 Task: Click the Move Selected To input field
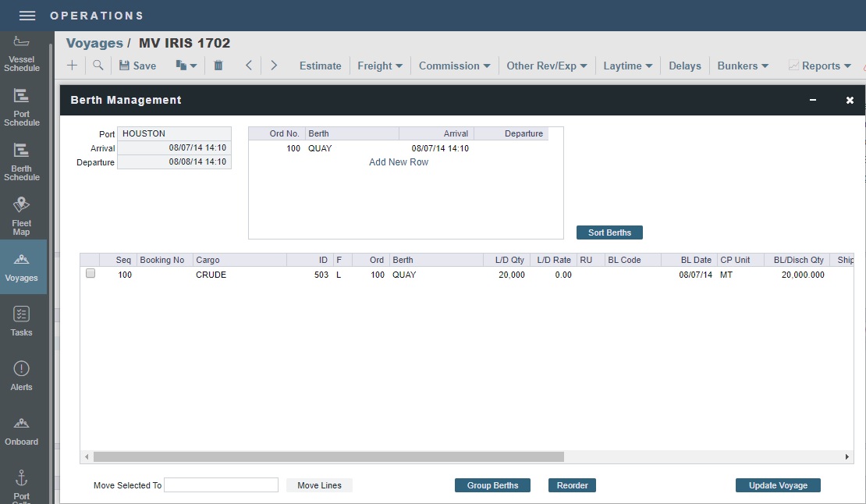tap(221, 485)
